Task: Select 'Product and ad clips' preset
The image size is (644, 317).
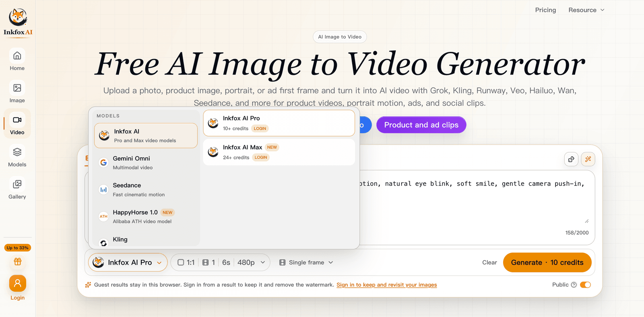Action: click(x=421, y=125)
